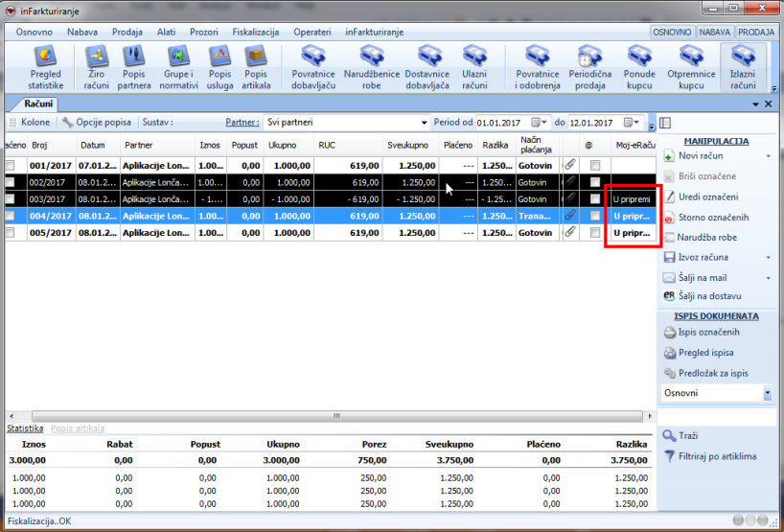The image size is (784, 532).
Task: Open Ulazni računi icon
Action: tap(474, 67)
